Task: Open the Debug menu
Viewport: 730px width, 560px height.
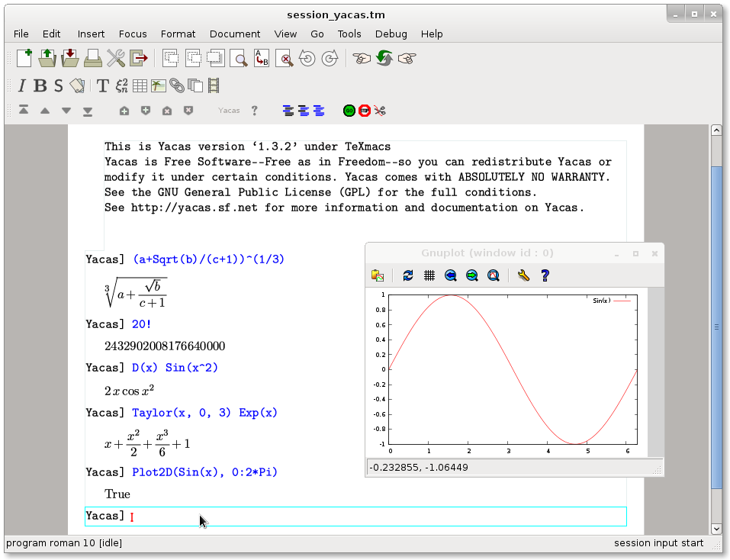Action: point(391,34)
